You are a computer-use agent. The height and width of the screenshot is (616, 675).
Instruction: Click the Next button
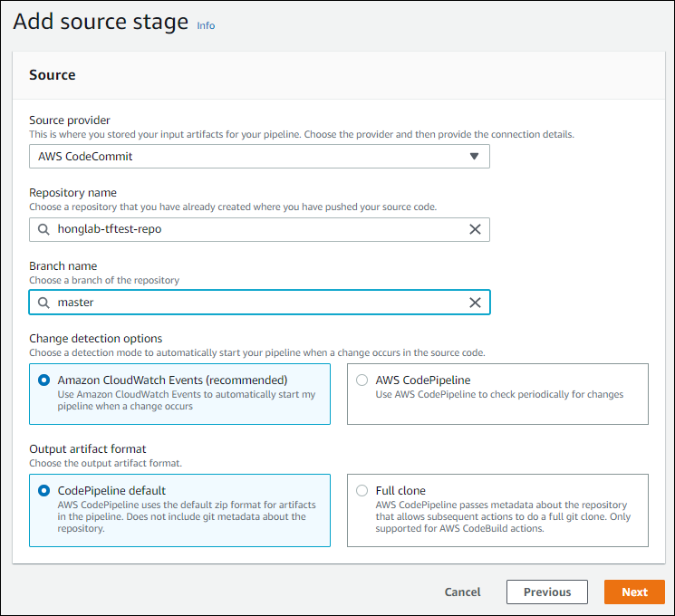pos(634,592)
